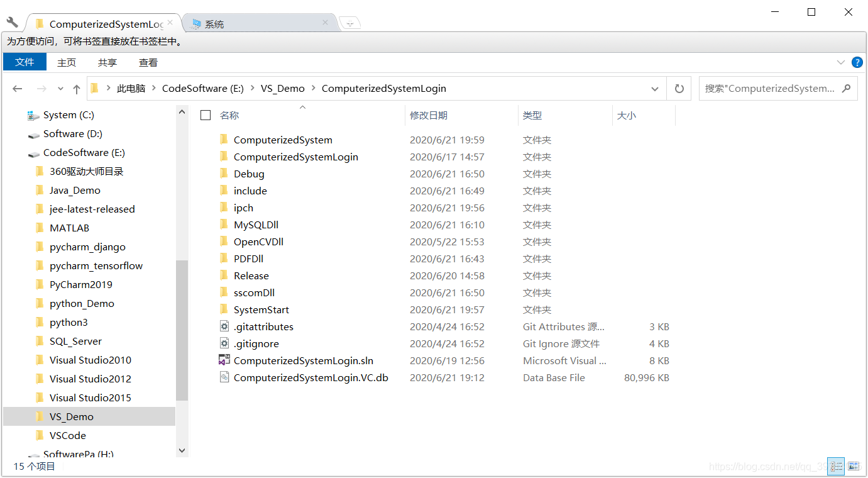Select the MATLAB folder in sidebar
Image resolution: width=868 pixels, height=478 pixels.
tap(69, 228)
